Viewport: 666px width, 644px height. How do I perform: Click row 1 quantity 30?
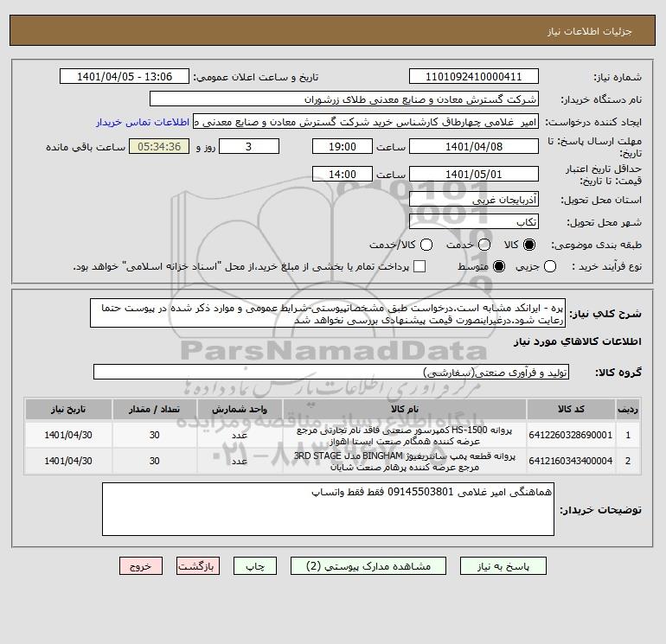tap(154, 435)
